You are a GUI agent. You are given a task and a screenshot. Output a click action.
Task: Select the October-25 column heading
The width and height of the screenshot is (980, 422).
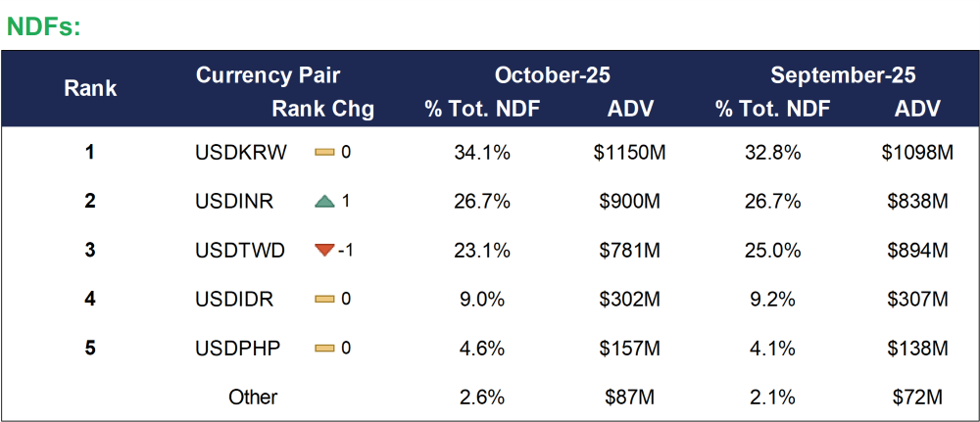coord(552,75)
